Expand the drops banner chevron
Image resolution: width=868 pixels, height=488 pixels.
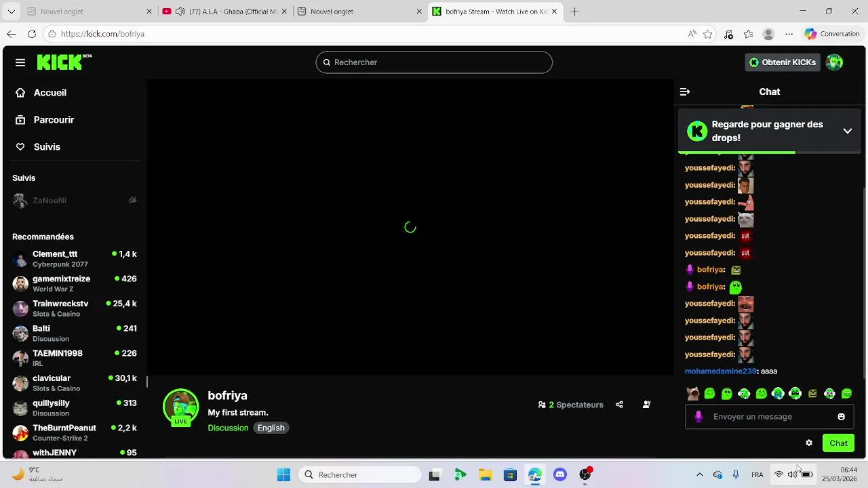point(848,131)
